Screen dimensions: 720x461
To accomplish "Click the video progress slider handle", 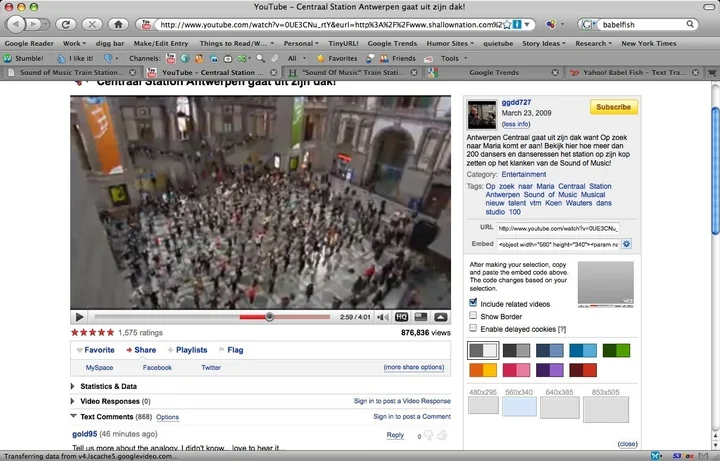I will pyautogui.click(x=270, y=317).
